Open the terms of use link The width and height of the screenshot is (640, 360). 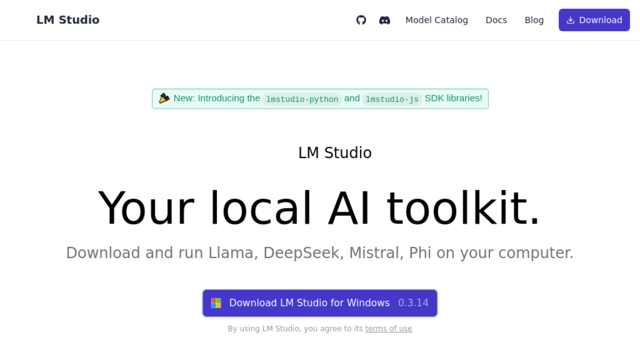point(388,329)
